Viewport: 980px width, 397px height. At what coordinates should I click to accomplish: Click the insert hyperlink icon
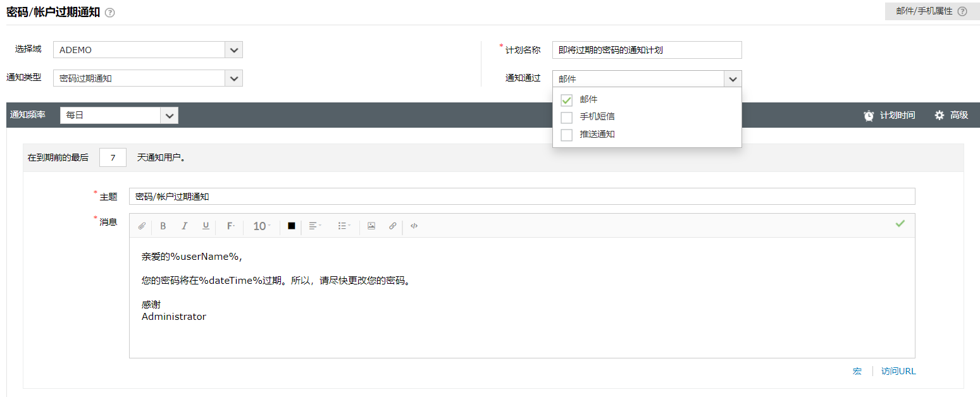click(392, 226)
